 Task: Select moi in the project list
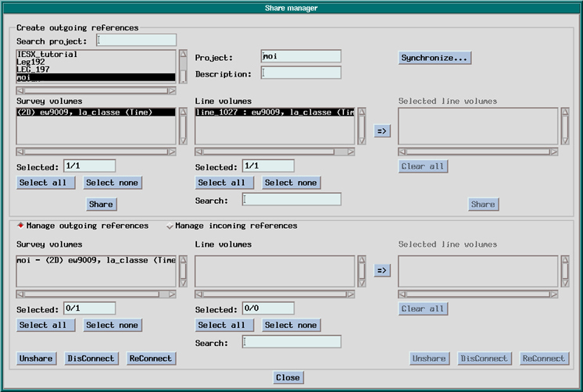click(96, 77)
